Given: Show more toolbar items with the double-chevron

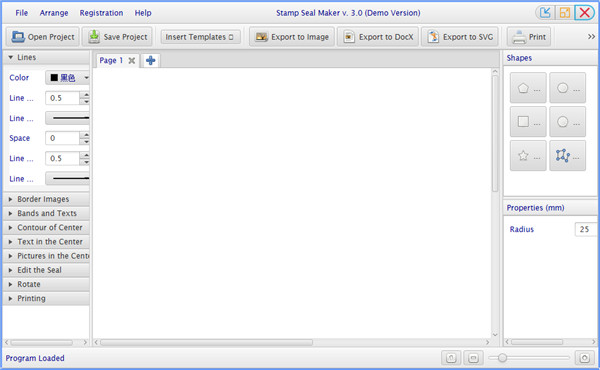Looking at the screenshot, I should [x=591, y=37].
